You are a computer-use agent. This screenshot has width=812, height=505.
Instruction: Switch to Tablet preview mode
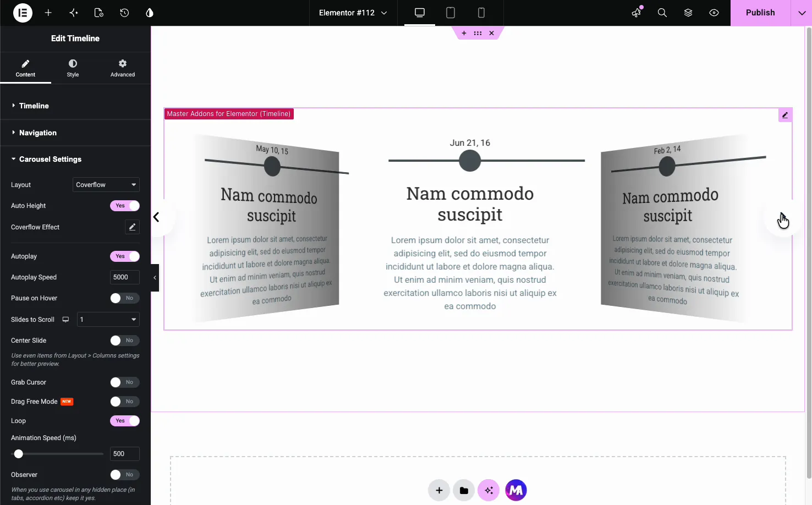coord(451,13)
